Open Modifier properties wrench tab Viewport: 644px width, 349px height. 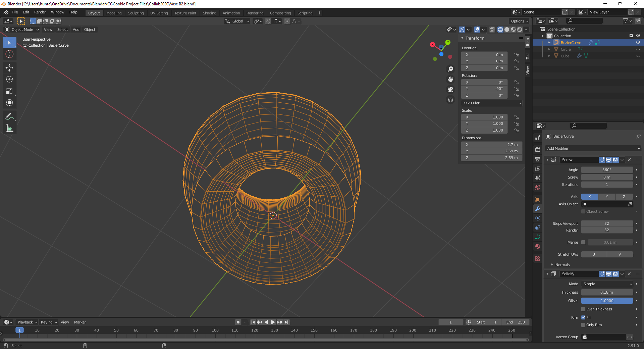pyautogui.click(x=538, y=209)
